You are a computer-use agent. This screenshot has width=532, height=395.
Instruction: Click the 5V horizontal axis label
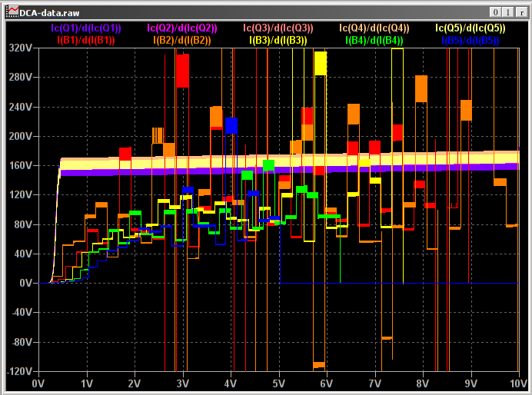pyautogui.click(x=279, y=383)
